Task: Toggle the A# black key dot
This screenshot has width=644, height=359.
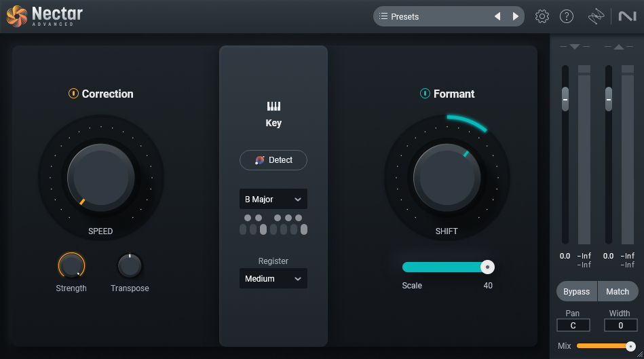Action: tap(299, 218)
